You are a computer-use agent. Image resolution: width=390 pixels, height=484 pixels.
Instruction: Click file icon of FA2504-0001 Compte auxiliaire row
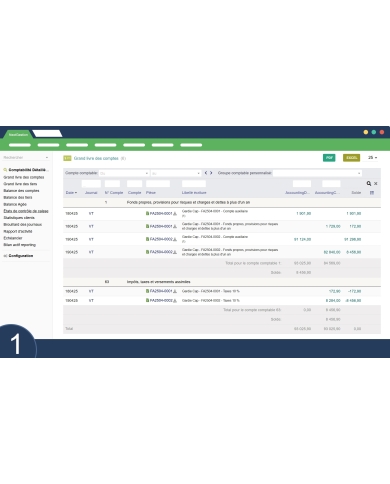click(147, 213)
